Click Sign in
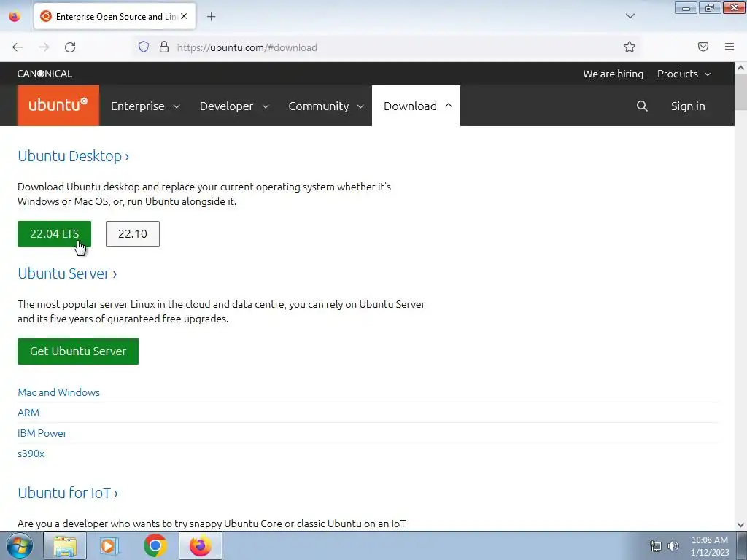This screenshot has height=560, width=747. point(688,106)
